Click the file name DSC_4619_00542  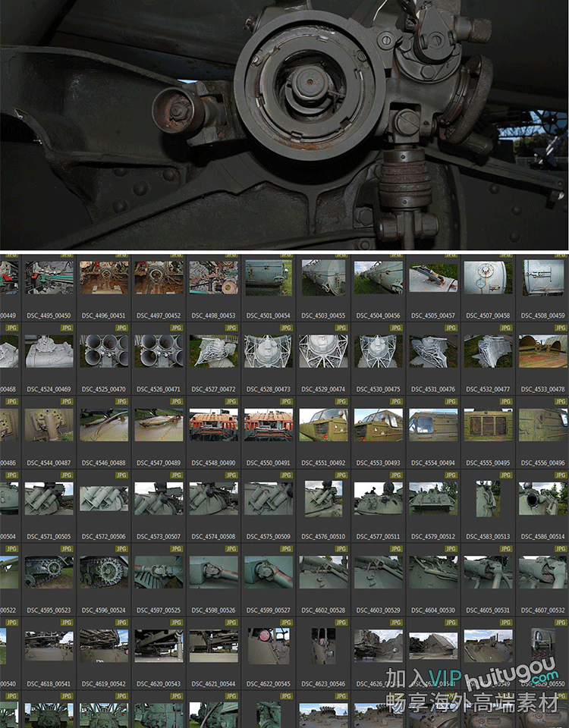104,684
